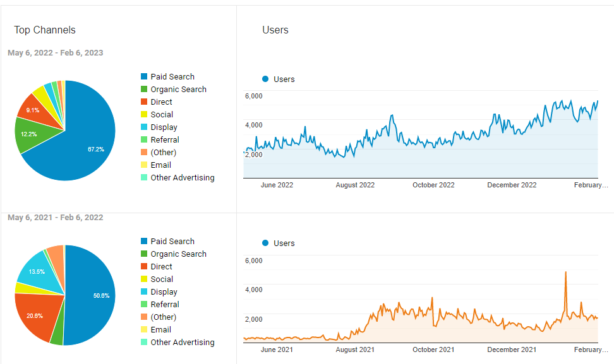The image size is (614, 364).
Task: Click the Email legend entry in the lower legend
Action: tap(160, 330)
